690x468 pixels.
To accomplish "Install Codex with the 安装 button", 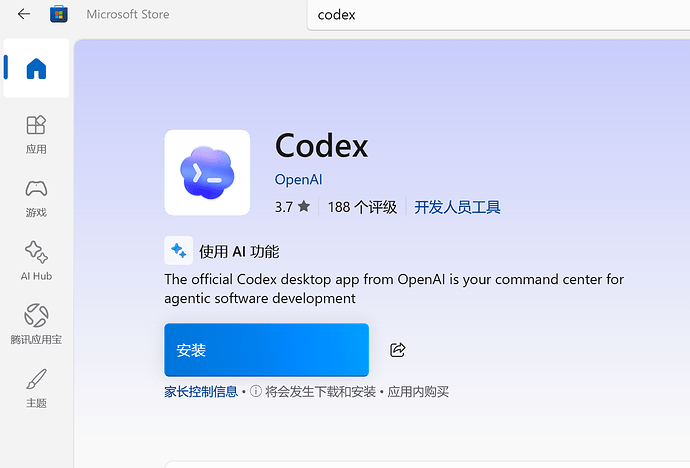I will [x=267, y=350].
